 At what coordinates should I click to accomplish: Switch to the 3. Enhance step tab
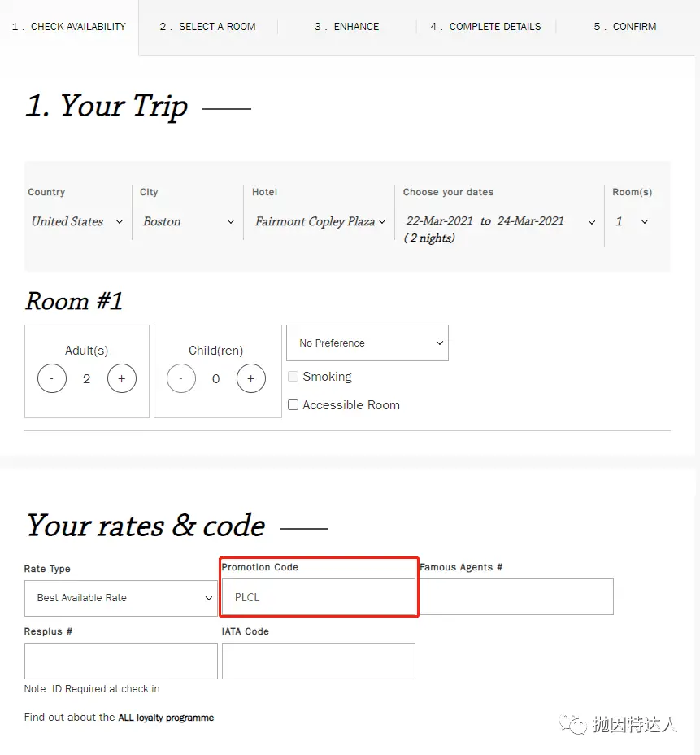point(346,27)
